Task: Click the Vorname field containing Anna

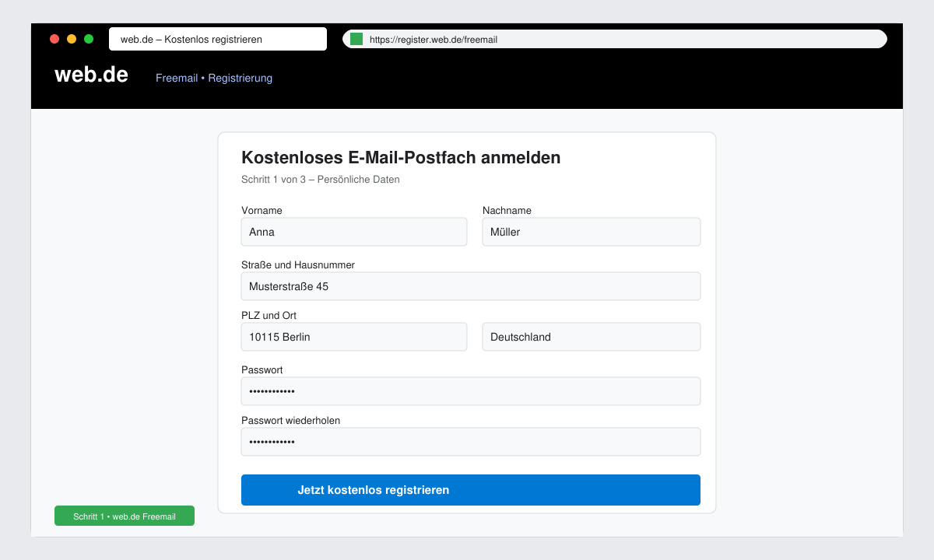Action: 354,232
